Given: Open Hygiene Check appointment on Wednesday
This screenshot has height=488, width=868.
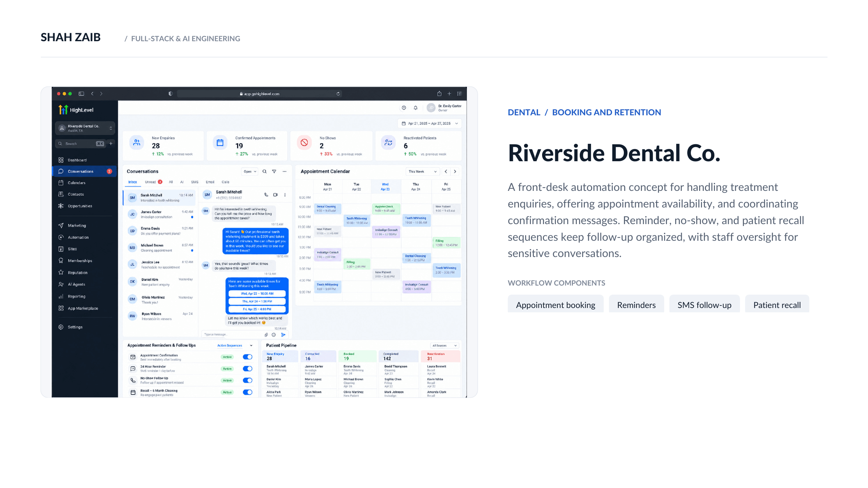Looking at the screenshot, I should [x=386, y=209].
